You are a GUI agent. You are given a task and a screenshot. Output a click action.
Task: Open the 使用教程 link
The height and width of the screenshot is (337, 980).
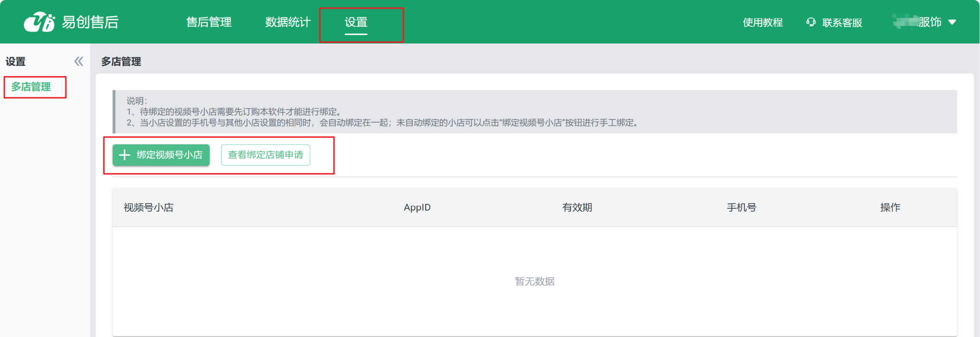coord(762,22)
